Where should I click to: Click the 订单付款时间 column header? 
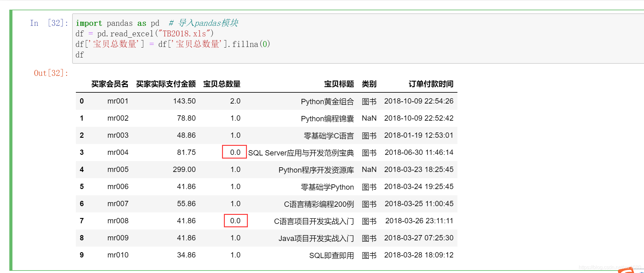[x=431, y=84]
